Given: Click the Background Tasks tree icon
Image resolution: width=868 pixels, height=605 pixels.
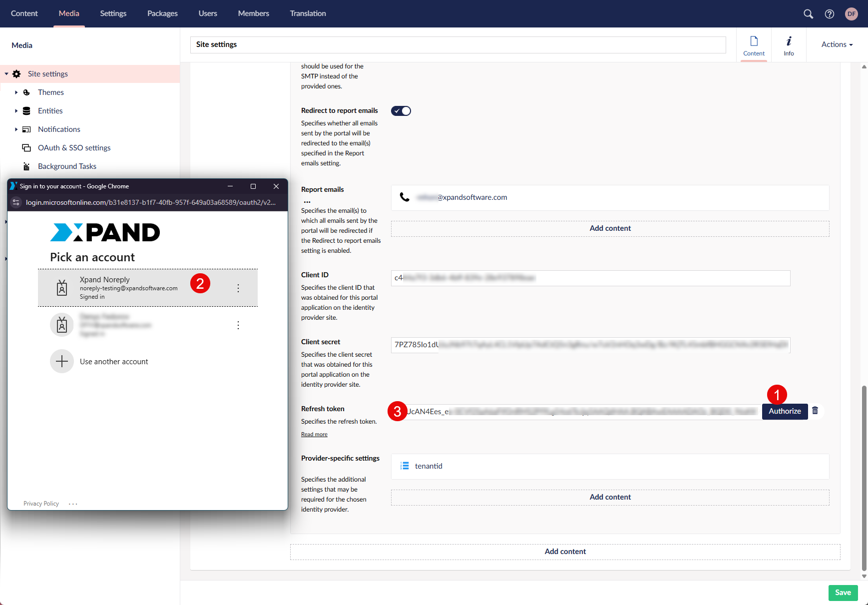Looking at the screenshot, I should point(26,166).
